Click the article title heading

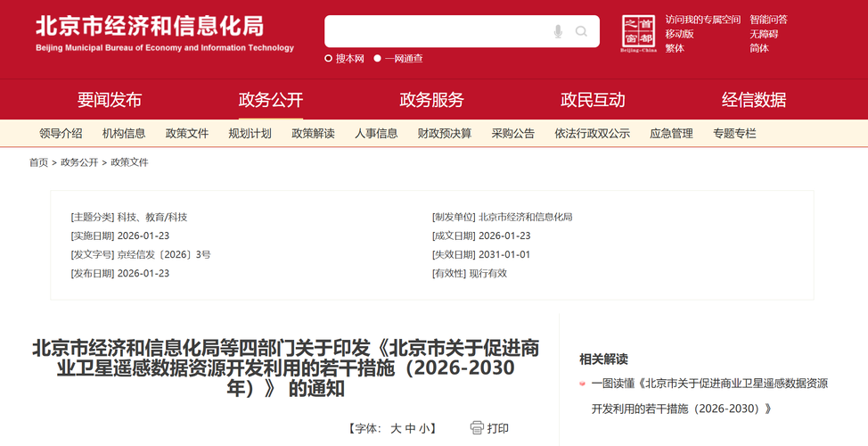(x=285, y=368)
